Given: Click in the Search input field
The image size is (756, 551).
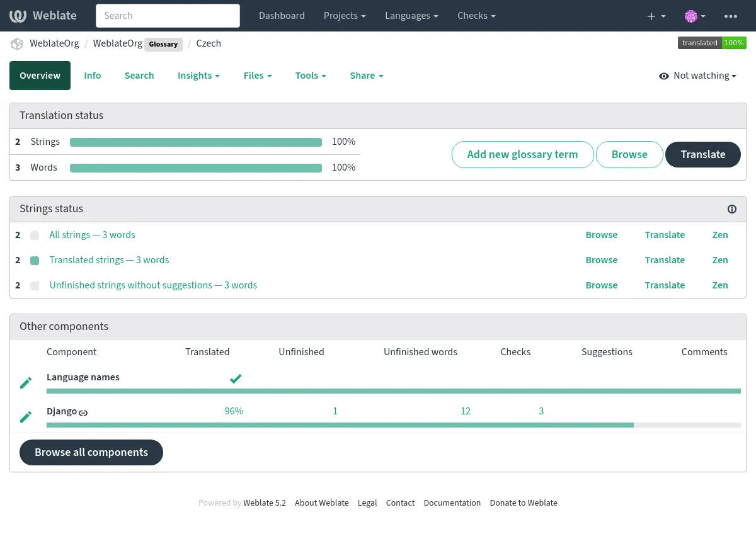Looking at the screenshot, I should click(168, 16).
